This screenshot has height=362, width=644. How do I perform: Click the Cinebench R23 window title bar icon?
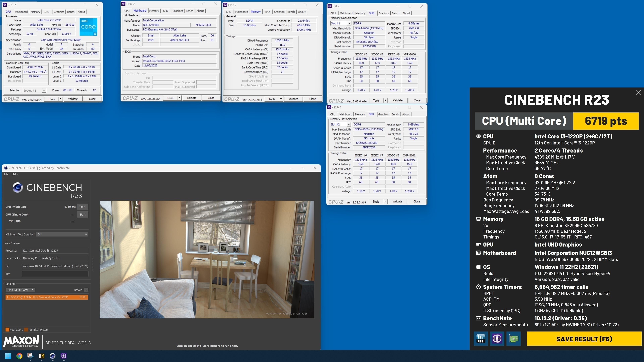(6, 168)
